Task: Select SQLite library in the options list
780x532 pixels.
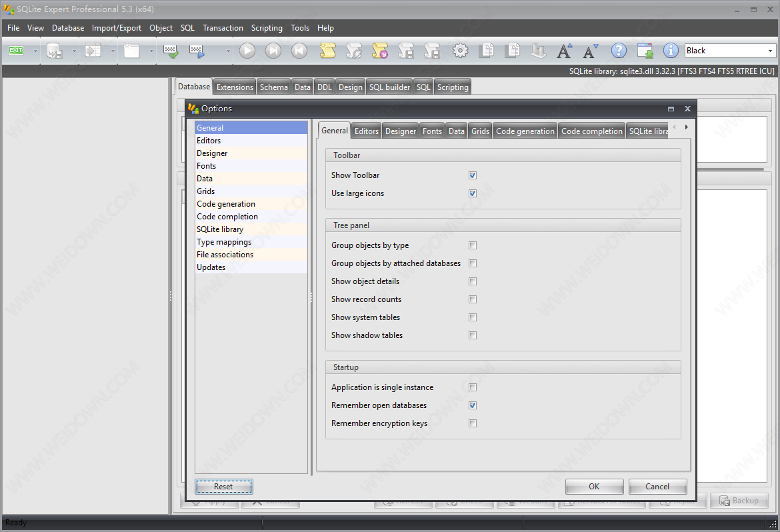Action: 251,229
